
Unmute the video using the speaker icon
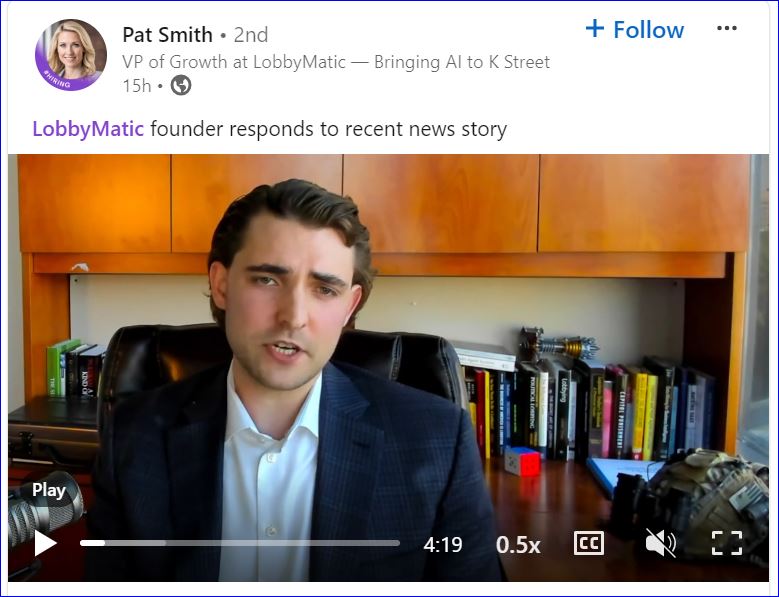660,542
